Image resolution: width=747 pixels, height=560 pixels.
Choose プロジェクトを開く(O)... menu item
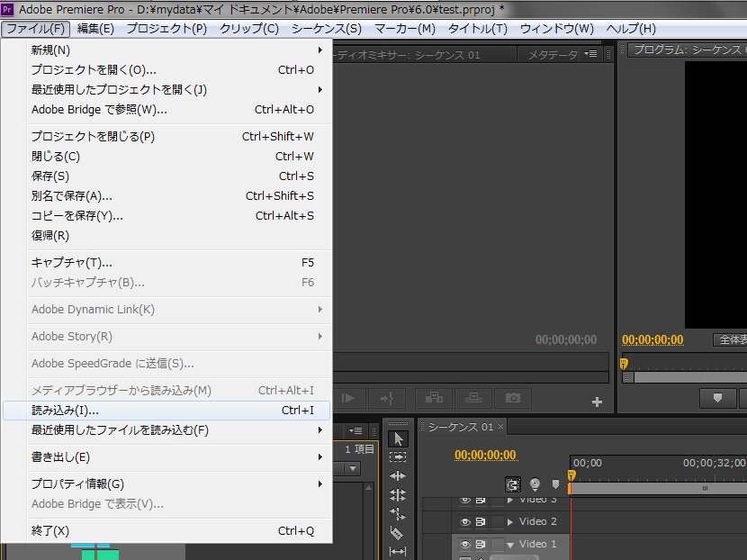point(167,70)
